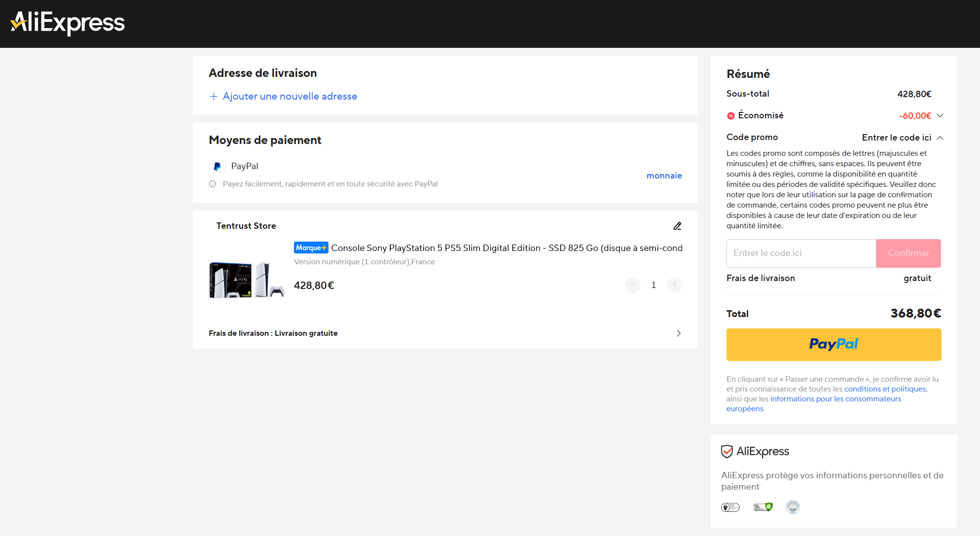
Task: Click the PayPal logo icon in payment methods
Action: coord(217,167)
